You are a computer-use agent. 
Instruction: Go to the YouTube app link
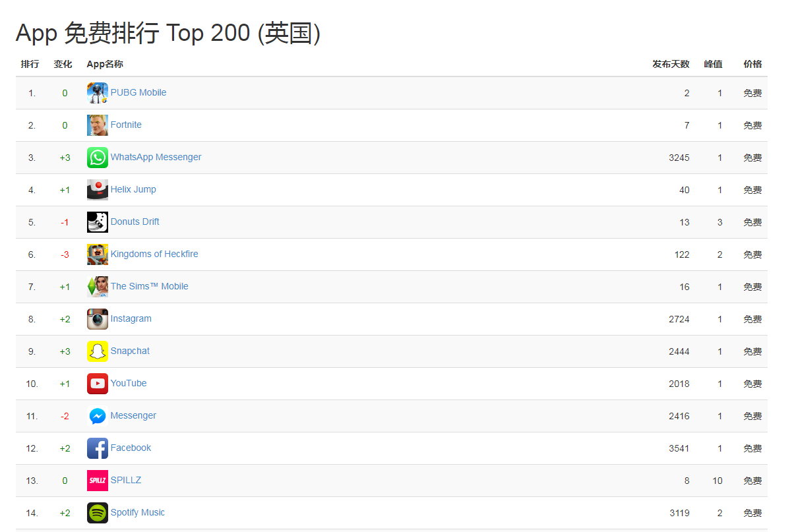(x=129, y=383)
